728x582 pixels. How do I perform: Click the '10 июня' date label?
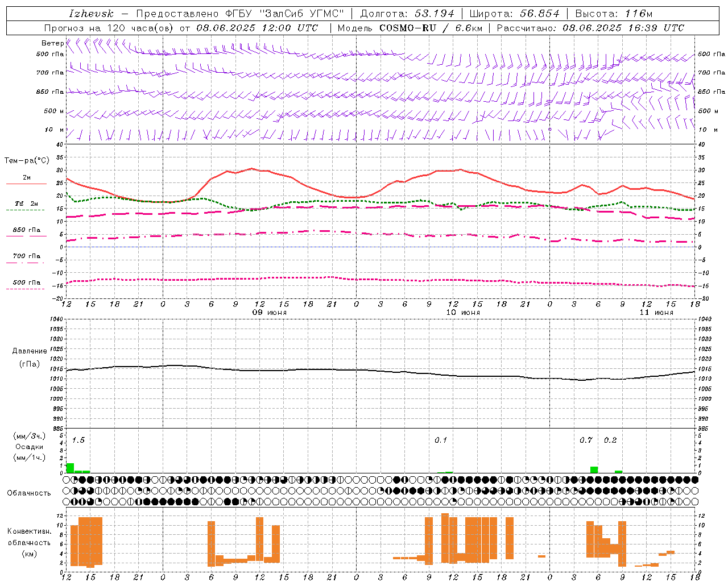(x=463, y=313)
